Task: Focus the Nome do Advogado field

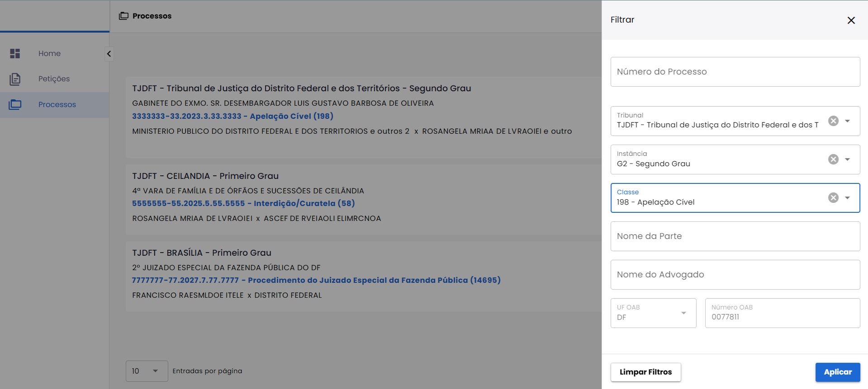Action: tap(735, 275)
